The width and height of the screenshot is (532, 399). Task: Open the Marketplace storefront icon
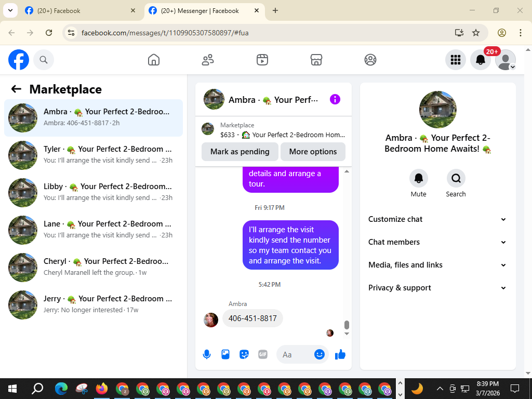tap(316, 60)
